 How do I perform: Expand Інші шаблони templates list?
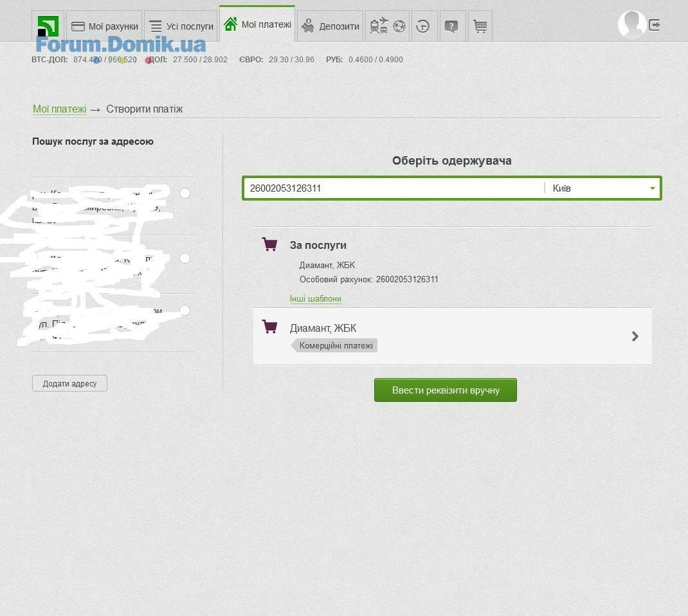pyautogui.click(x=315, y=299)
